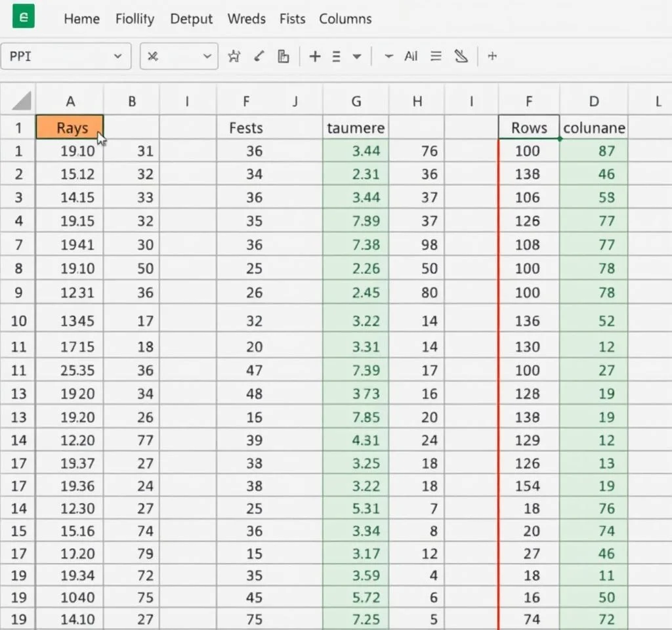Select row header 15
The width and height of the screenshot is (672, 630).
click(x=18, y=531)
